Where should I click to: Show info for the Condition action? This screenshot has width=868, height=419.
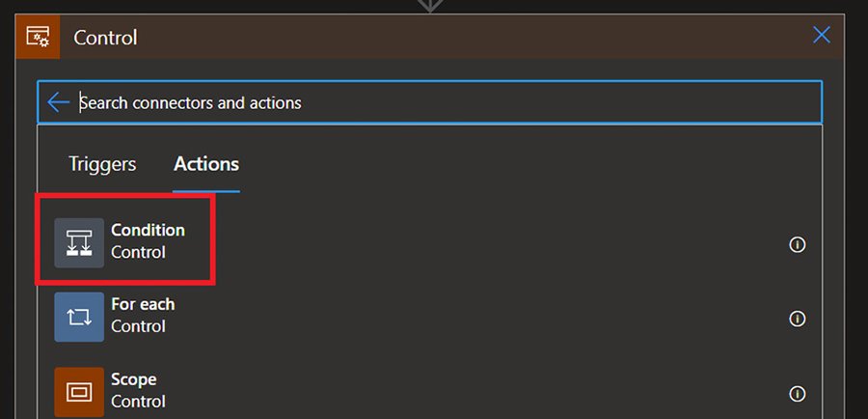click(797, 244)
